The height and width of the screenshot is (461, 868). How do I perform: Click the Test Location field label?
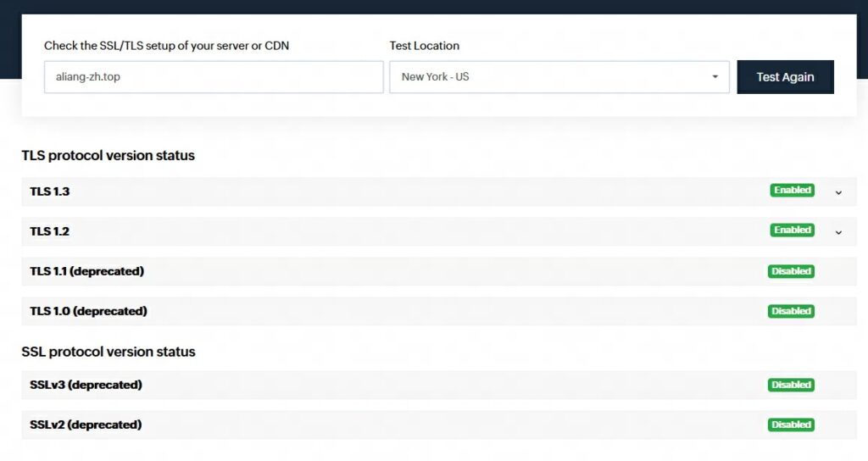coord(424,46)
